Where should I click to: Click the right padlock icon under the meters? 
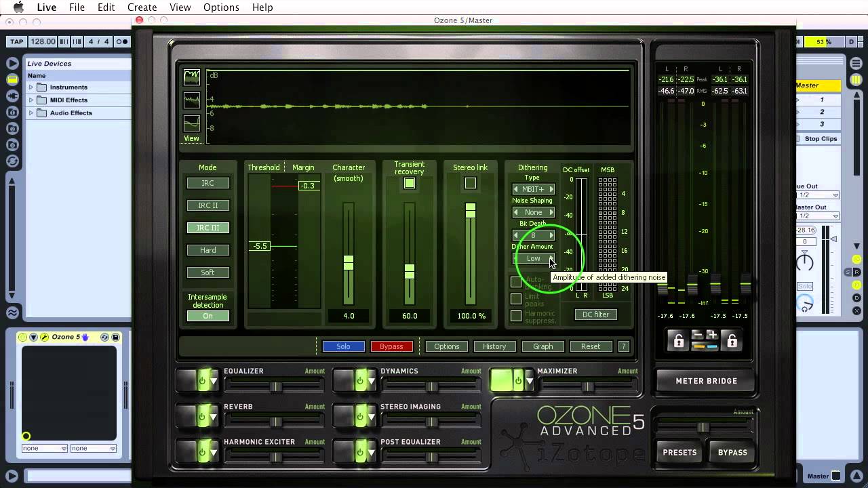732,342
